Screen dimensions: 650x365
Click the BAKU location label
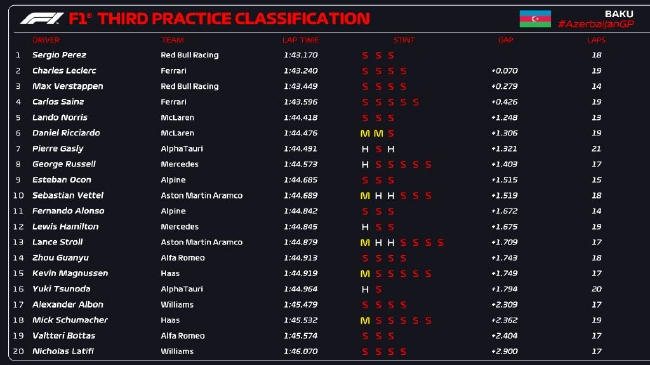click(619, 14)
